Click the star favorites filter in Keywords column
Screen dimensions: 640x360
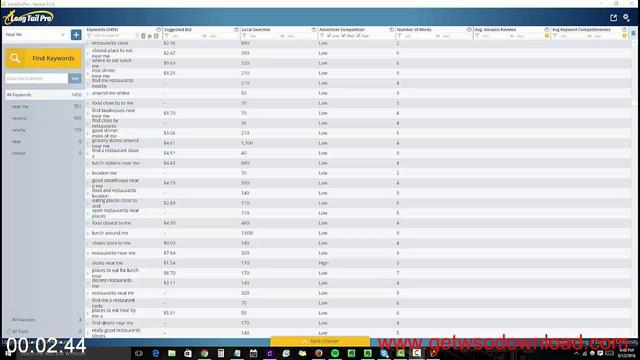point(150,36)
